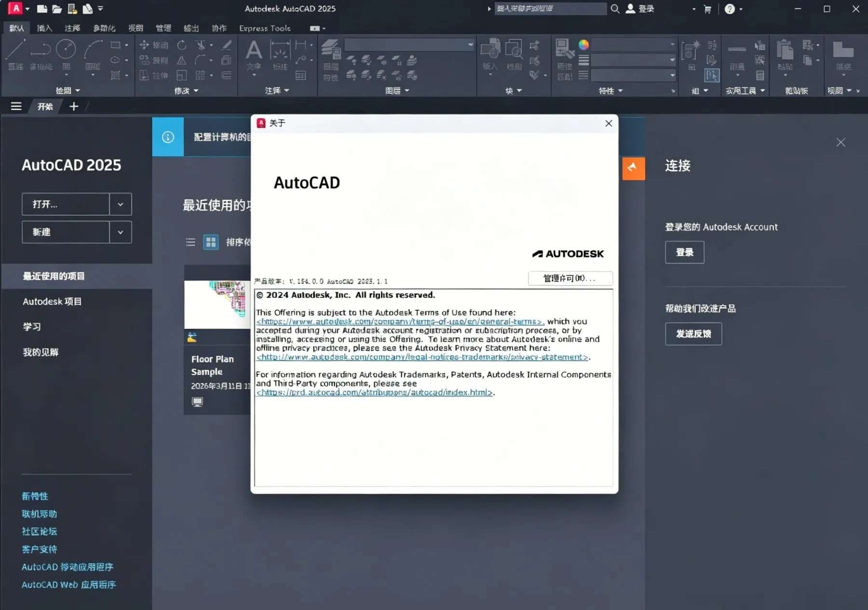Screen dimensions: 868x610
Task: Open the Floor Plan Sample thumbnail
Action: click(x=217, y=305)
